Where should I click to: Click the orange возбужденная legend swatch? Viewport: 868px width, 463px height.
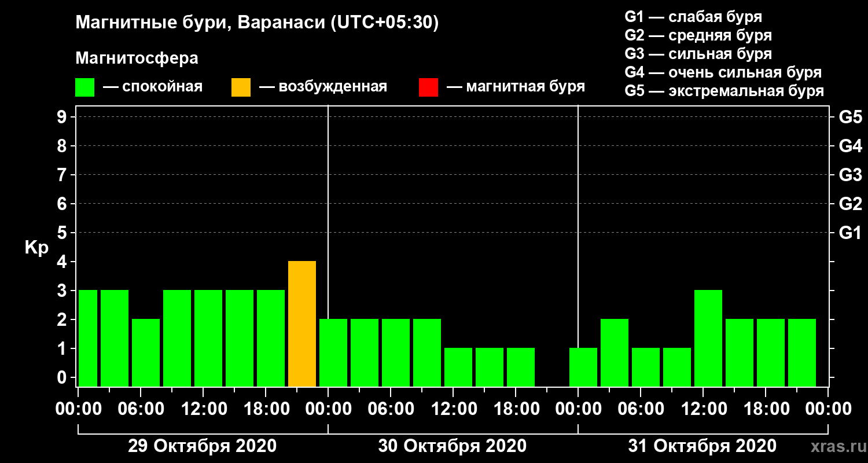241,87
